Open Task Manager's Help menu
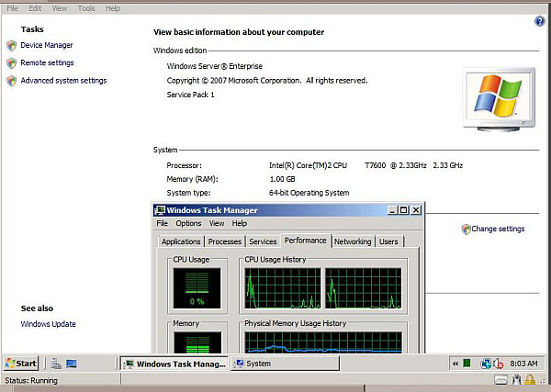551x392 pixels. 240,223
